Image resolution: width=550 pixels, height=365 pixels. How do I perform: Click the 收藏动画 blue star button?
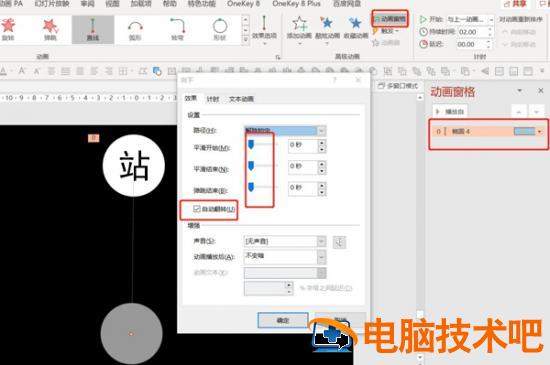tap(355, 28)
